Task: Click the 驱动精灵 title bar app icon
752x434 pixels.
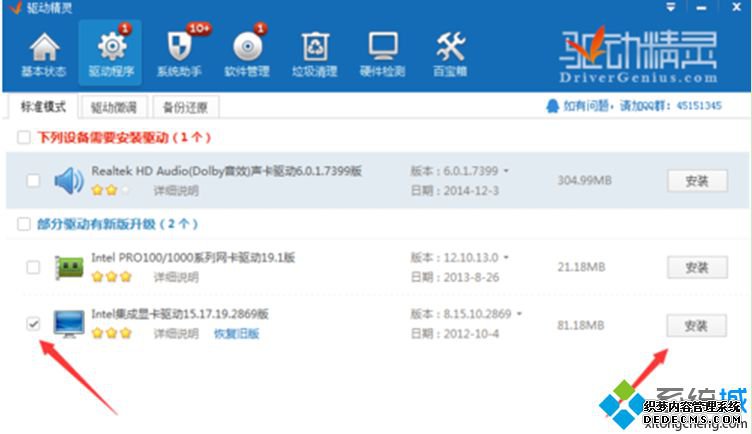Action: pyautogui.click(x=15, y=7)
